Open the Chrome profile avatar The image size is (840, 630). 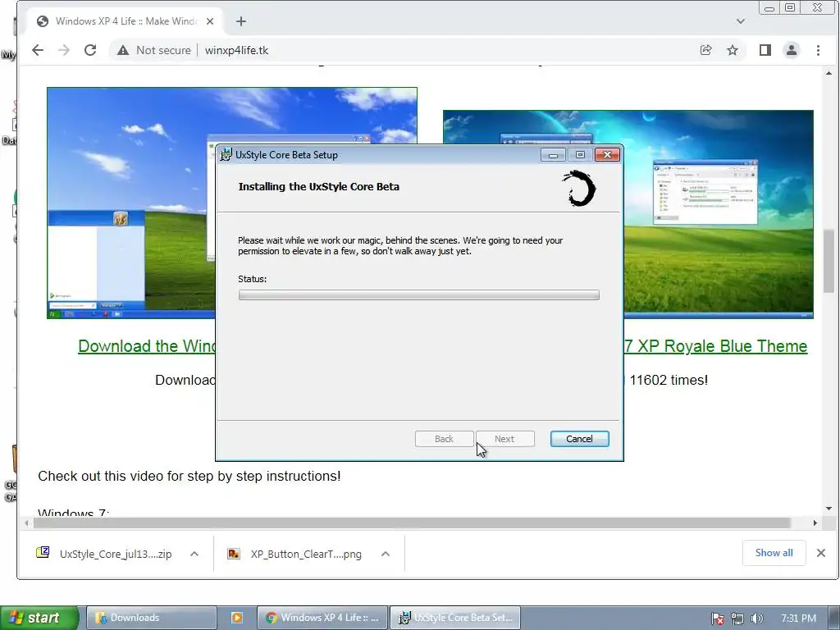[792, 50]
